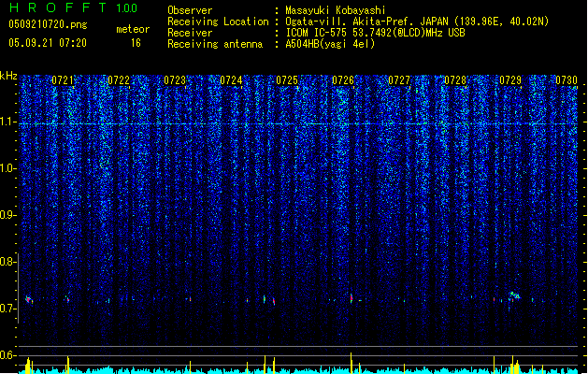588x374 pixels.
Task: Click the Receiving antenna value A504HB(yagi 4el)
Action: (x=330, y=44)
